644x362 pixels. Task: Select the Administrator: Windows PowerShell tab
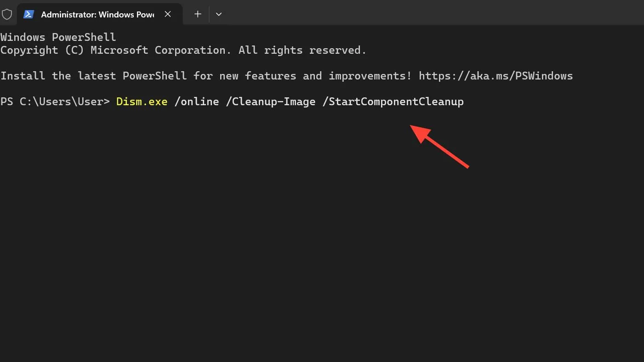[99, 14]
